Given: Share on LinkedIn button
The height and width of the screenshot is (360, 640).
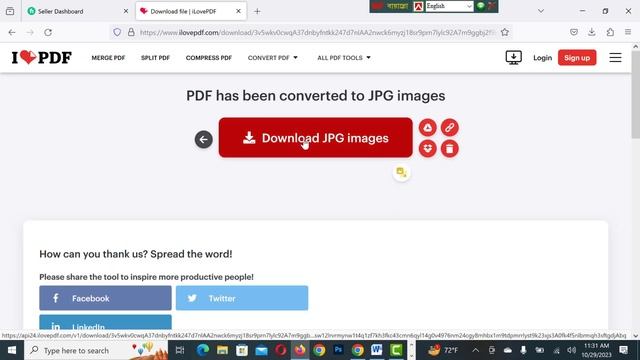Looking at the screenshot, I should [x=105, y=322].
